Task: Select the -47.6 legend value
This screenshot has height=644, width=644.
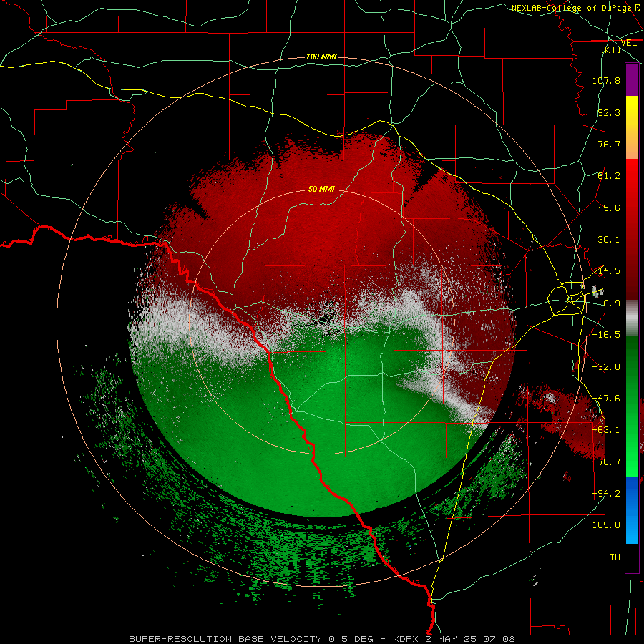Action: coord(606,399)
